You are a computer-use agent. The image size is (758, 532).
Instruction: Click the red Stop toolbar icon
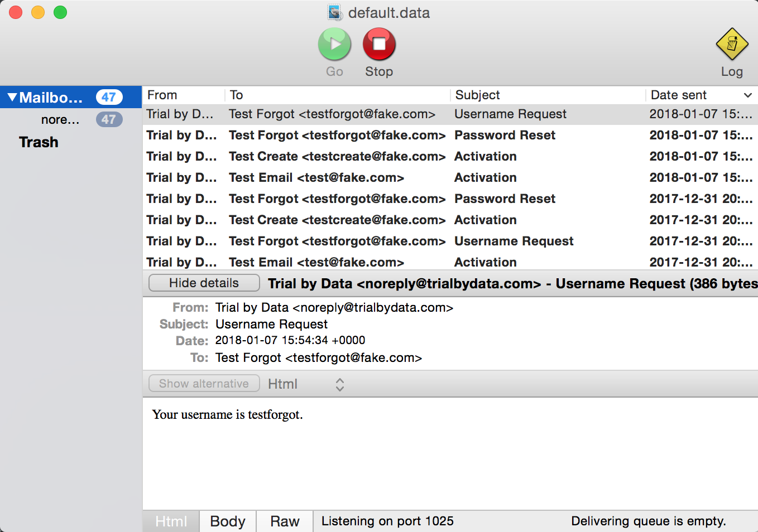click(379, 44)
